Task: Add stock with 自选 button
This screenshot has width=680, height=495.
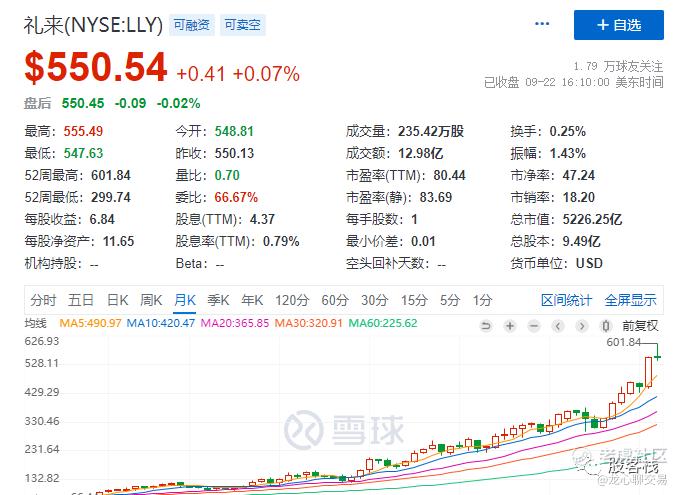Action: click(619, 25)
